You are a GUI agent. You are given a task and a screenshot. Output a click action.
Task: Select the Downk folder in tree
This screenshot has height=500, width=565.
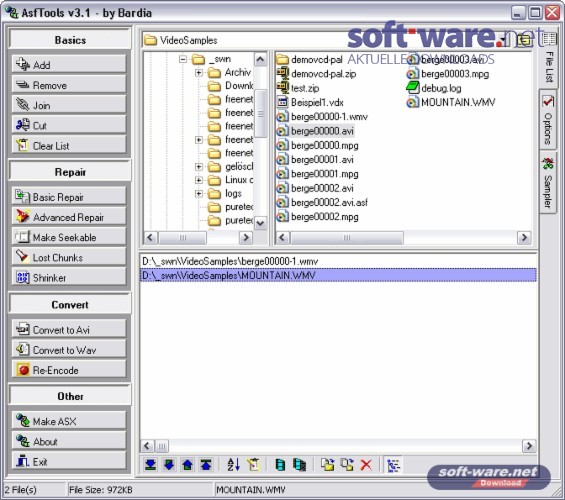coord(231,86)
